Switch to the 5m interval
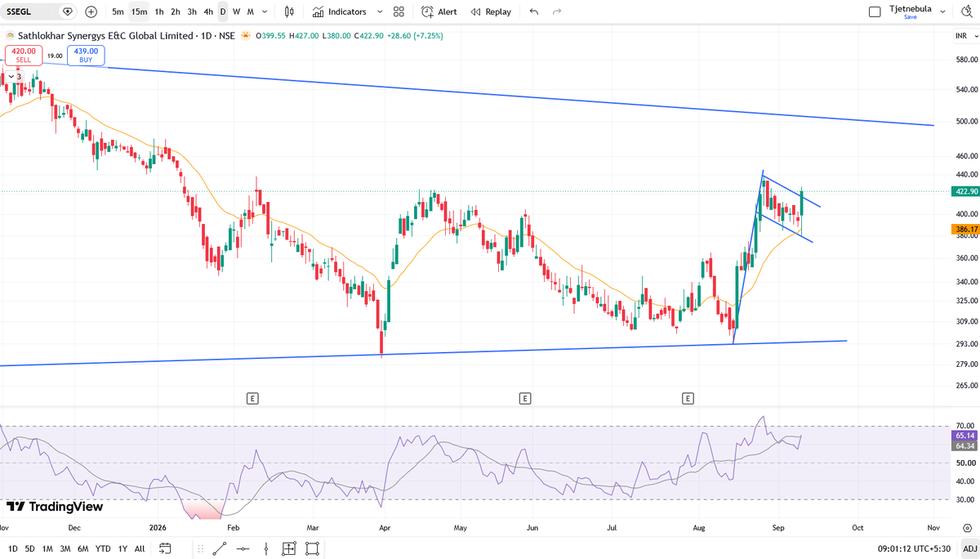Screen dimensions: 980x559 click(x=118, y=11)
